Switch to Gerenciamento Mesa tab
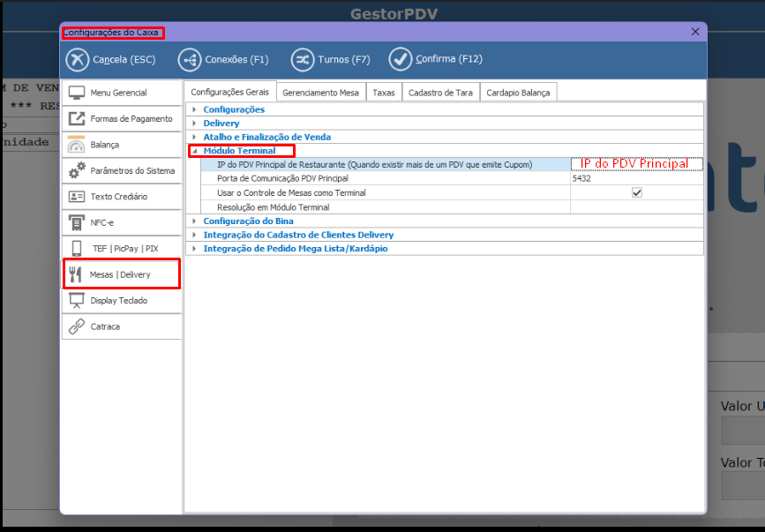 (320, 92)
